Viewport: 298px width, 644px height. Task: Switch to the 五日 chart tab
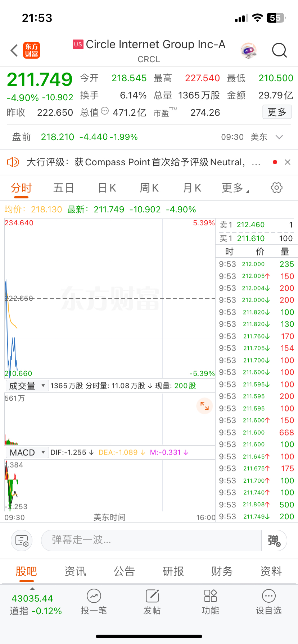64,188
